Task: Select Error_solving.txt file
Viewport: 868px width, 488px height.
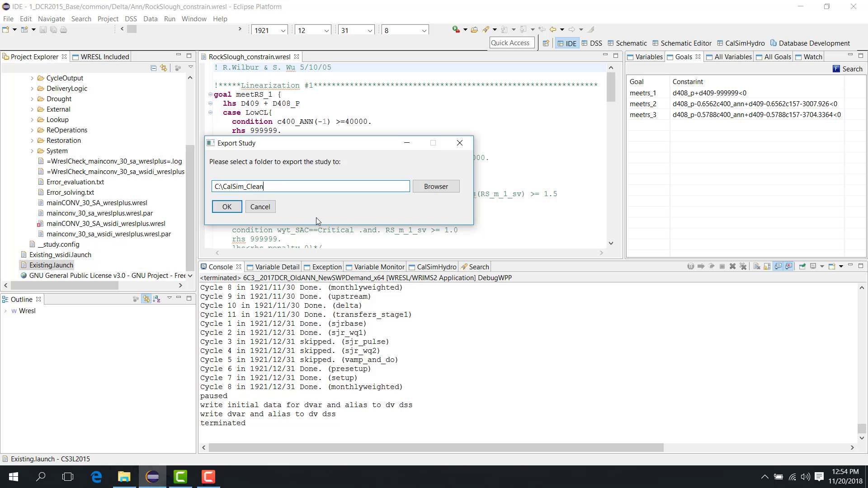Action: click(70, 192)
